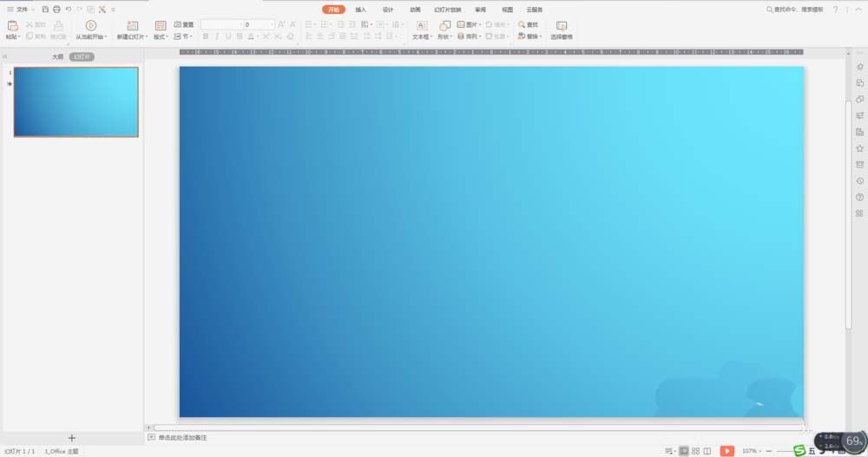868x457 pixels.
Task: Switch to reading view icon in status bar
Action: [x=707, y=451]
